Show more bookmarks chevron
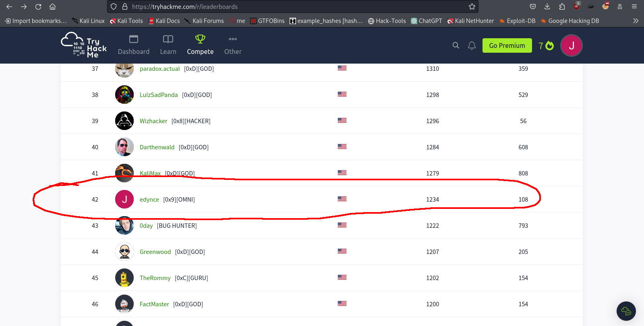The width and height of the screenshot is (644, 326). coord(636,21)
